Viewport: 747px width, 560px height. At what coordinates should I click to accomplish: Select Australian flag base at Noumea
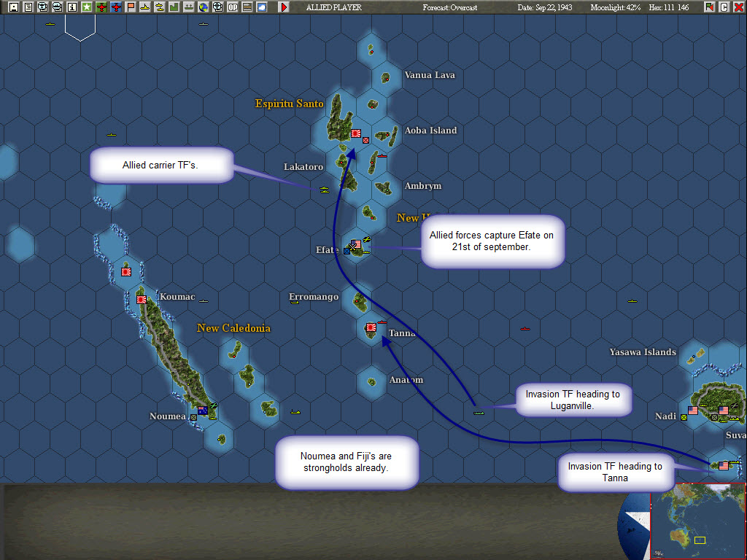(203, 411)
